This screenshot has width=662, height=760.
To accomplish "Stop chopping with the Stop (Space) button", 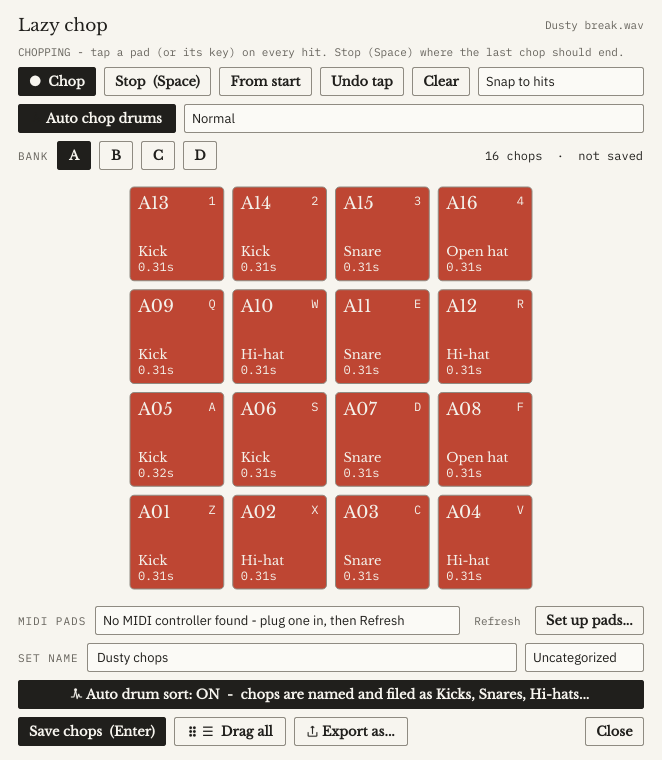I will [x=158, y=81].
